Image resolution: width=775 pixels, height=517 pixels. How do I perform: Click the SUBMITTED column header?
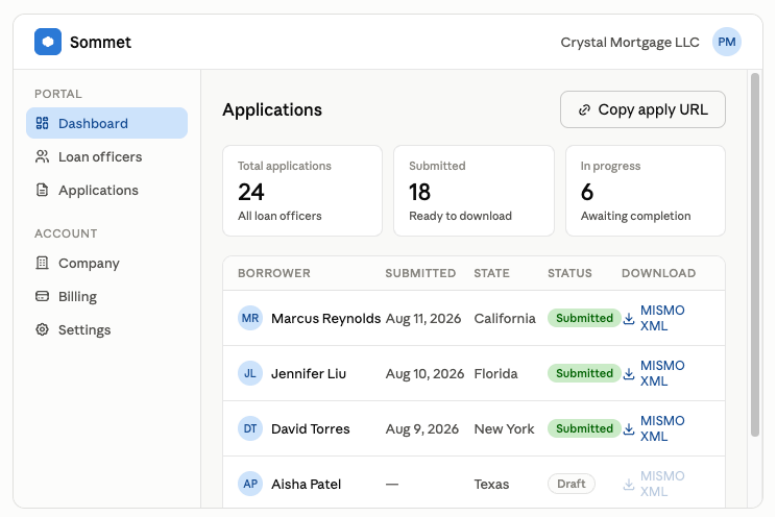click(x=421, y=273)
